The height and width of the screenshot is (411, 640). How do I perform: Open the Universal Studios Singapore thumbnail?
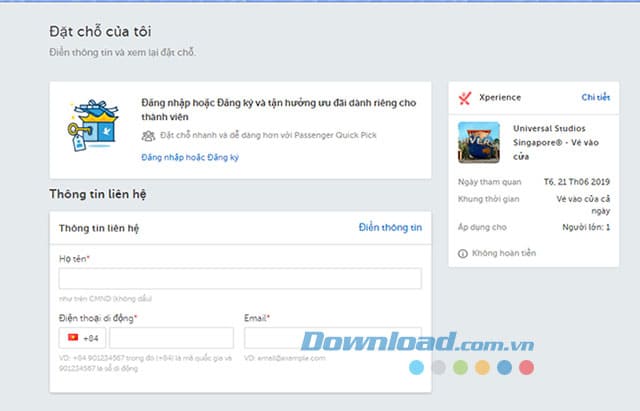click(479, 142)
